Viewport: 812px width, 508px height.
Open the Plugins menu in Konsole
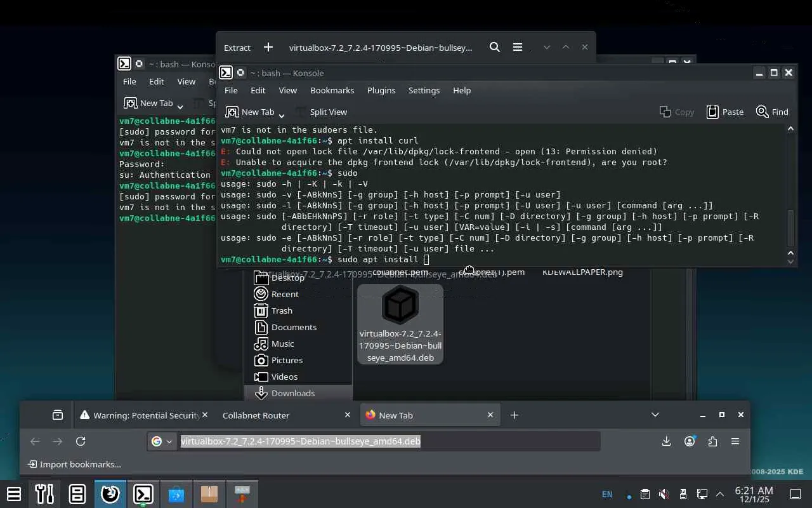point(381,90)
